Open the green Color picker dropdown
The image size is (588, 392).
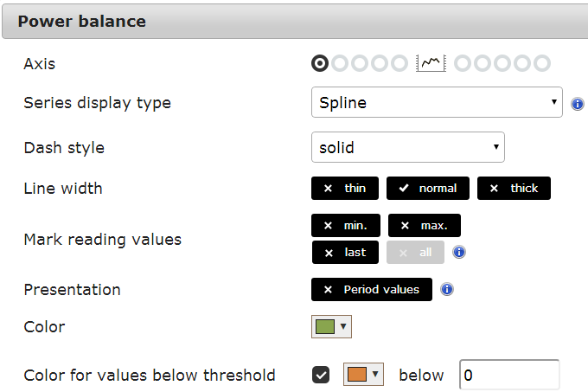coord(331,327)
